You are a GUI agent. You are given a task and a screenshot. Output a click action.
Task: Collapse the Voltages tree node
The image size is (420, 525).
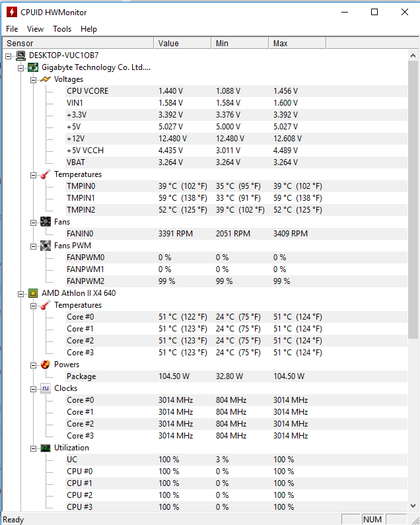(33, 79)
